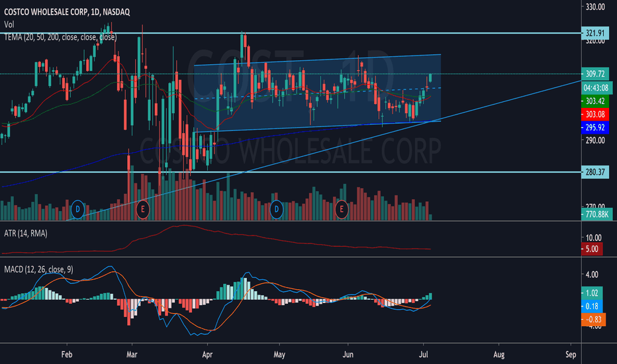Select the ATR (14, RMA) indicator label
The height and width of the screenshot is (364, 617).
point(26,234)
